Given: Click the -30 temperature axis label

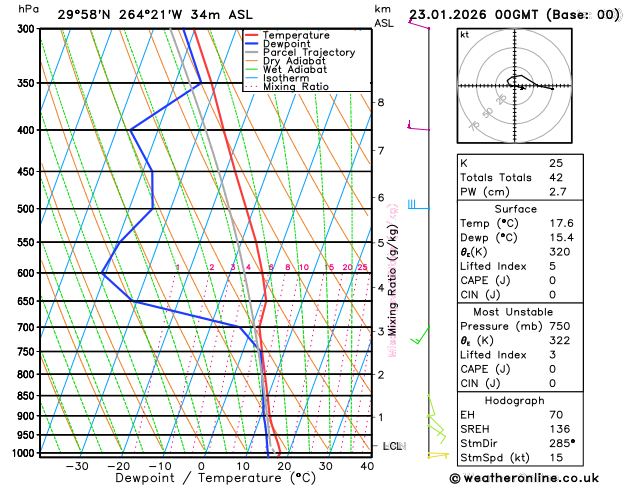Looking at the screenshot, I should tap(77, 466).
